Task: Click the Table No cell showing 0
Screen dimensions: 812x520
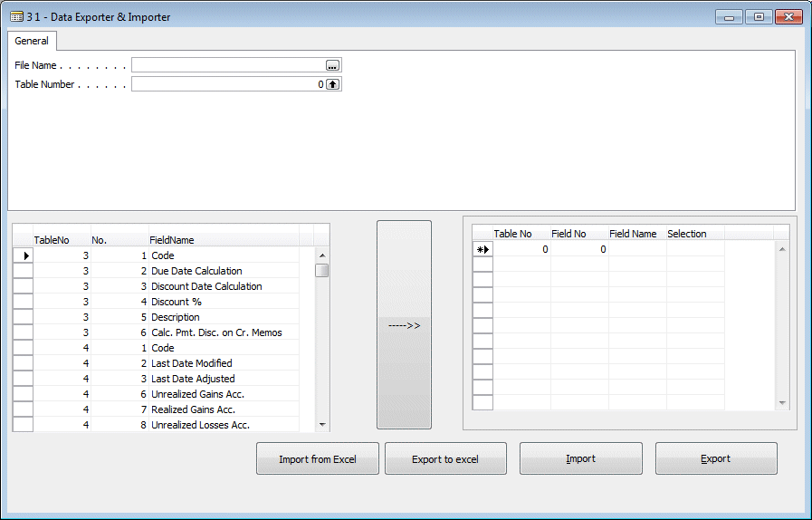Action: (522, 249)
